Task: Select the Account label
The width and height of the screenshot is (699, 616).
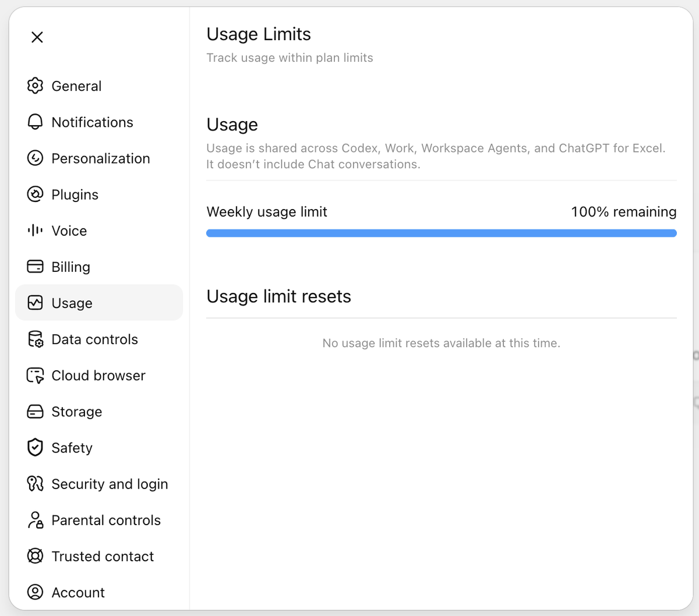Action: click(x=78, y=592)
